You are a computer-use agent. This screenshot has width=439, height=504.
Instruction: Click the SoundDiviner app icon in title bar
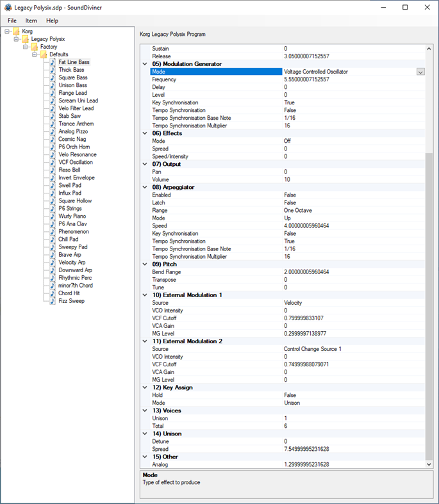pyautogui.click(x=8, y=8)
